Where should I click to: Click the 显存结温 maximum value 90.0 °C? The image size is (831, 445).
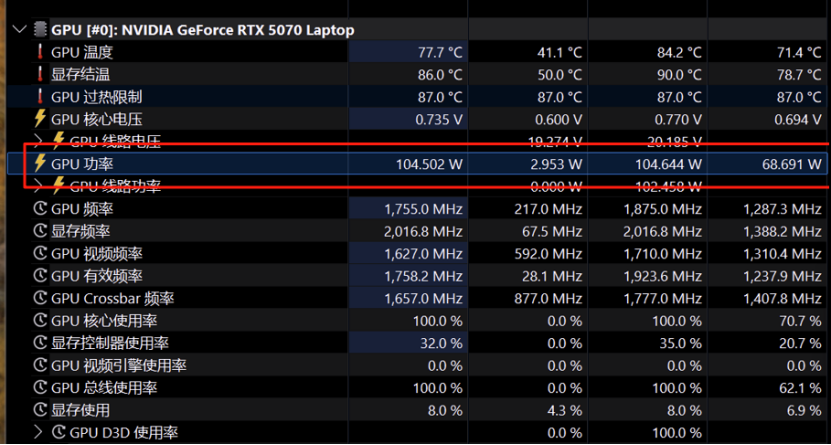point(679,75)
